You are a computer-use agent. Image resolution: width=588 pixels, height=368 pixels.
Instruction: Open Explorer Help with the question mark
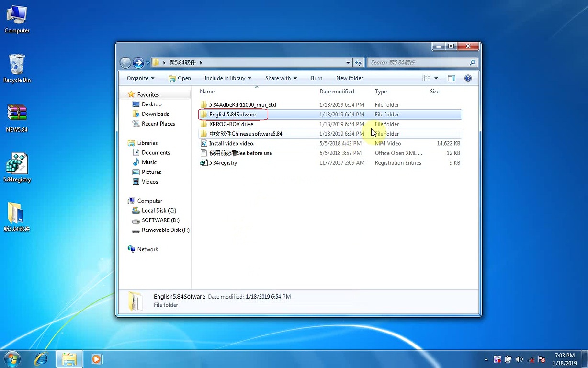point(468,78)
